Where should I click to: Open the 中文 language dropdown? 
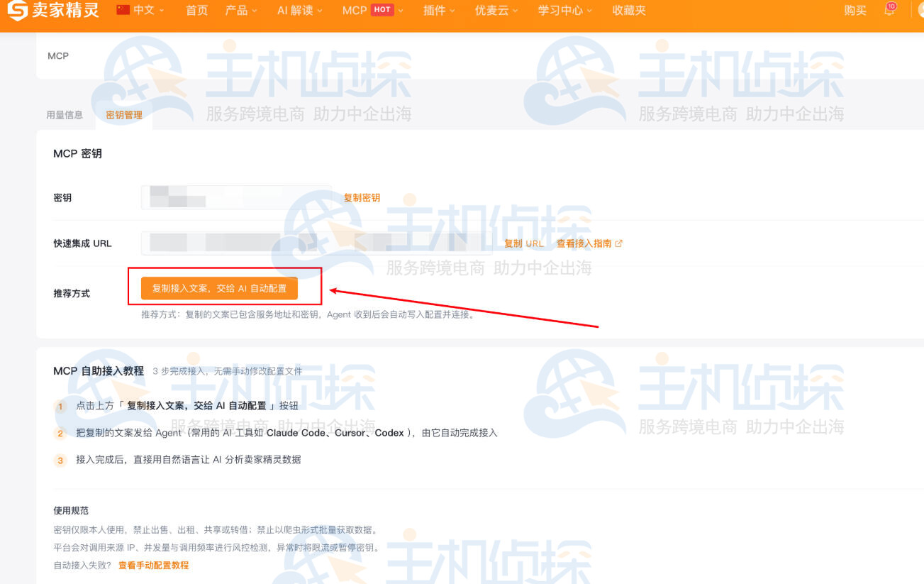[x=148, y=11]
